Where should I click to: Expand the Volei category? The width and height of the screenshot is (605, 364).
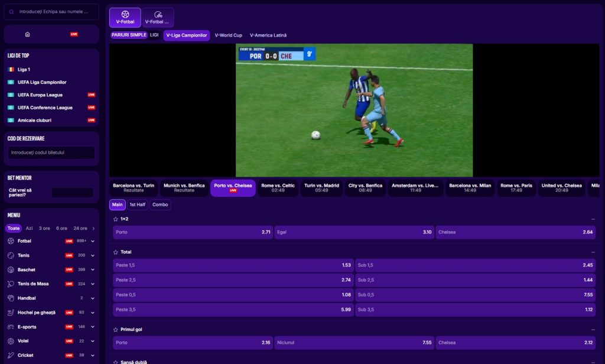pos(93,341)
